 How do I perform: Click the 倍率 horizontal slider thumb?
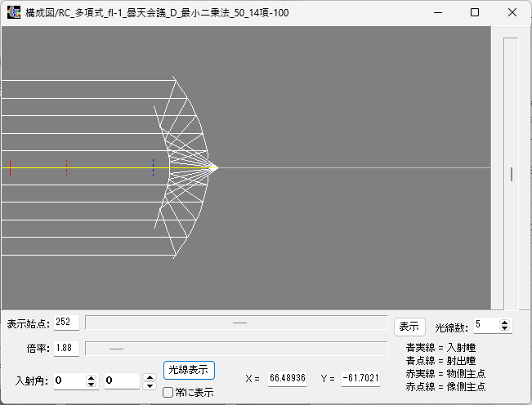coord(116,349)
